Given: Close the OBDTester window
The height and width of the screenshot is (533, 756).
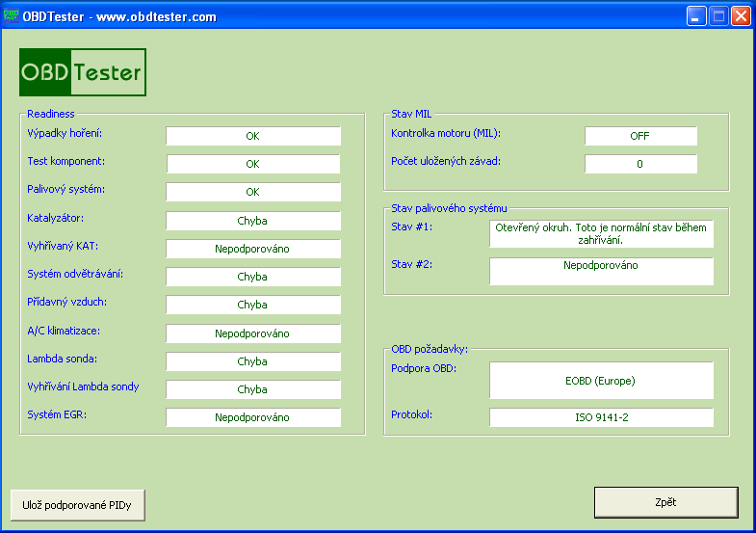Looking at the screenshot, I should tap(741, 16).
